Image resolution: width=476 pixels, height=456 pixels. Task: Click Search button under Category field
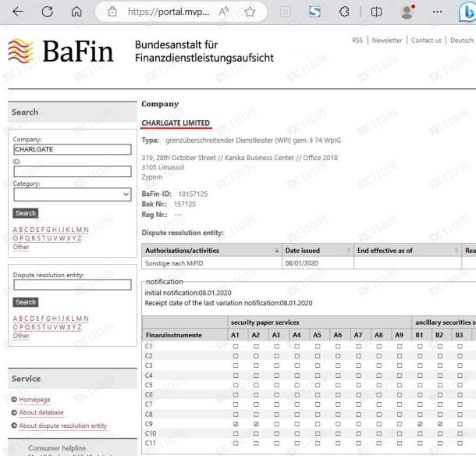click(26, 213)
